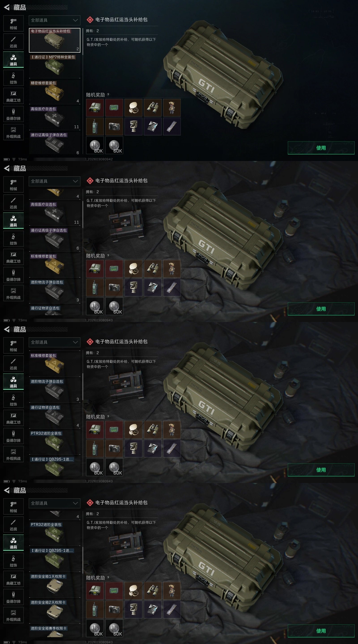Open 枪械 gun category beside the MP7特种全装包 list
This screenshot has width=358, height=644.
pos(13,23)
